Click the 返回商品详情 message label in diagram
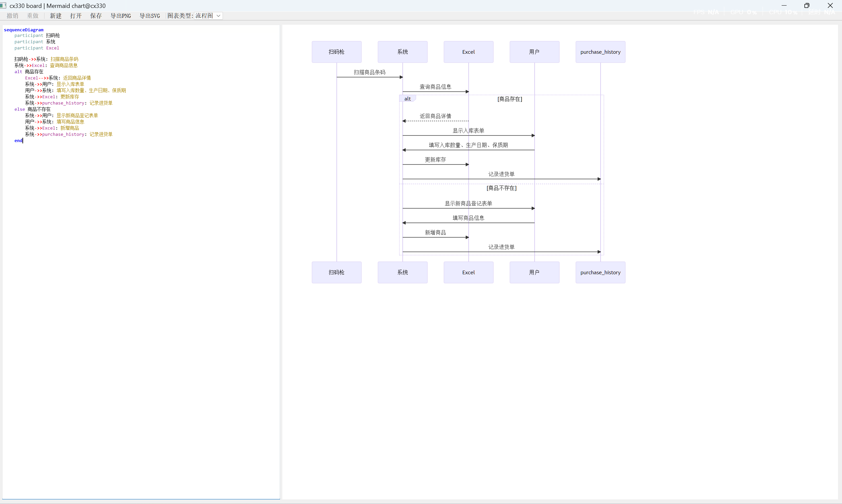 435,116
